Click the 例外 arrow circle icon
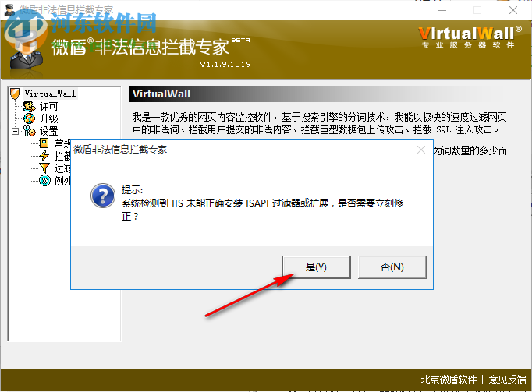Image resolution: width=532 pixels, height=392 pixels. coord(44,180)
